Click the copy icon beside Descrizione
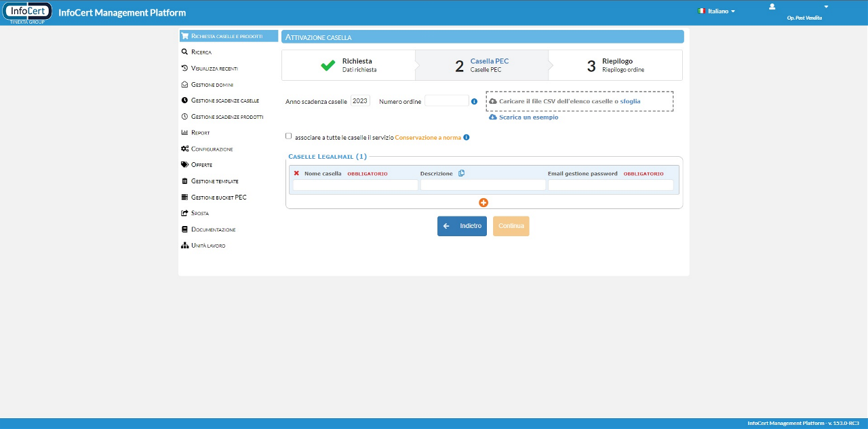This screenshot has width=868, height=429. tap(461, 173)
